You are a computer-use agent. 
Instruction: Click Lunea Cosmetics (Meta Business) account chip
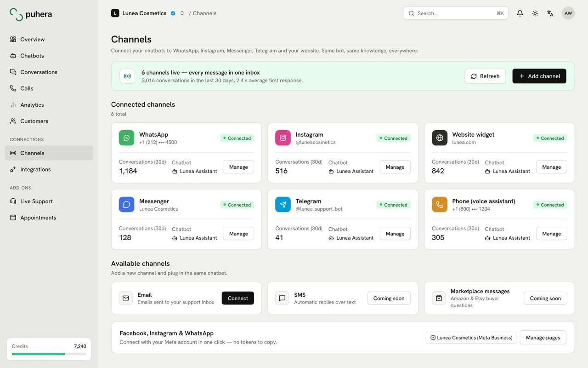point(471,338)
